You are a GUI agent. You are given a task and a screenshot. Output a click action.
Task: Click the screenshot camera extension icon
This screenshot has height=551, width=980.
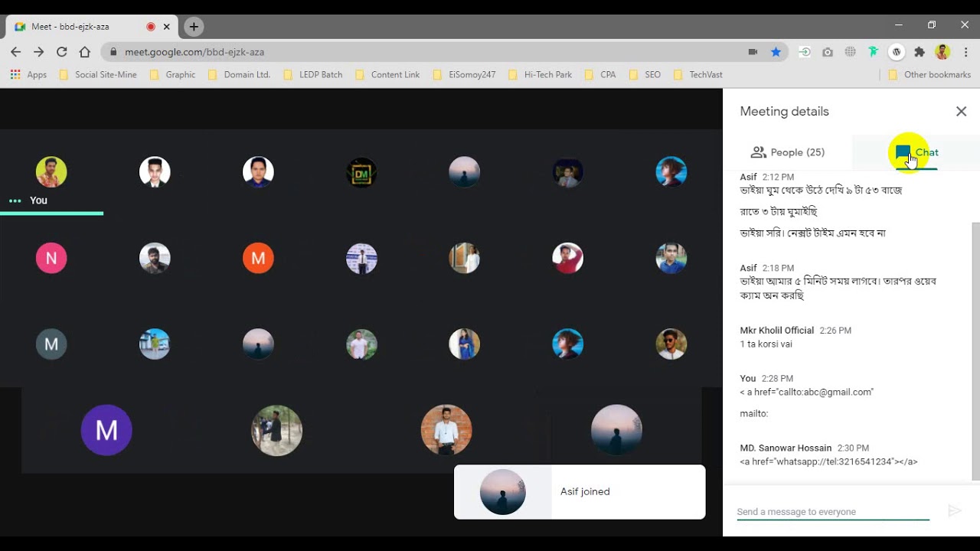828,52
